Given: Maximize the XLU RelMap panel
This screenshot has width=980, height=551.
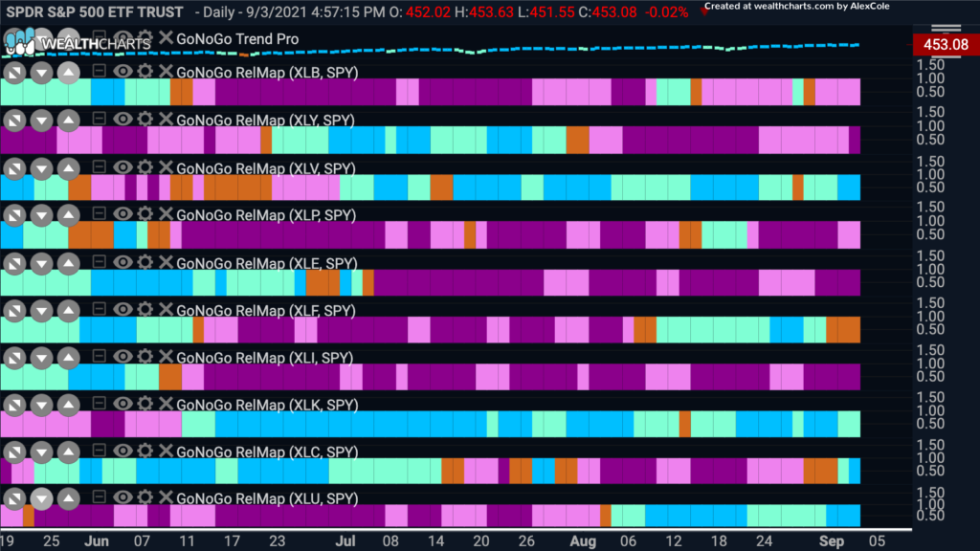Looking at the screenshot, I should [x=14, y=498].
